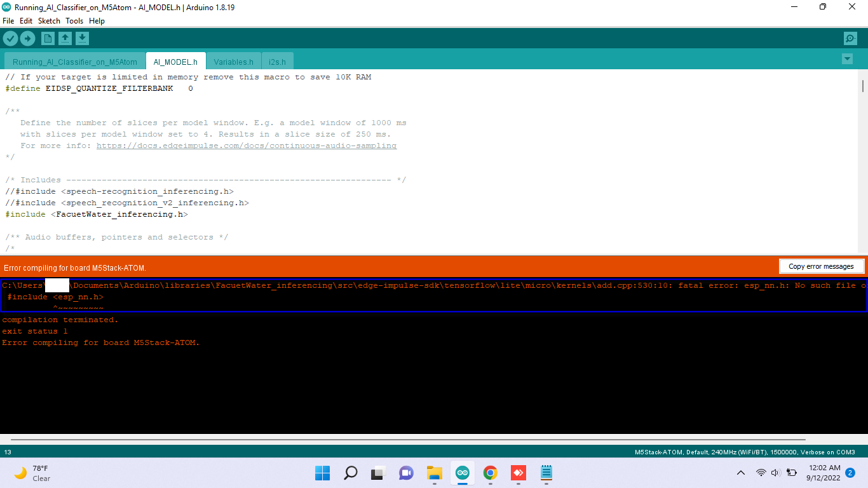Click the EIDSP_QUANTIZE_FILTERBANK define line
The image size is (868, 488).
pyautogui.click(x=99, y=88)
